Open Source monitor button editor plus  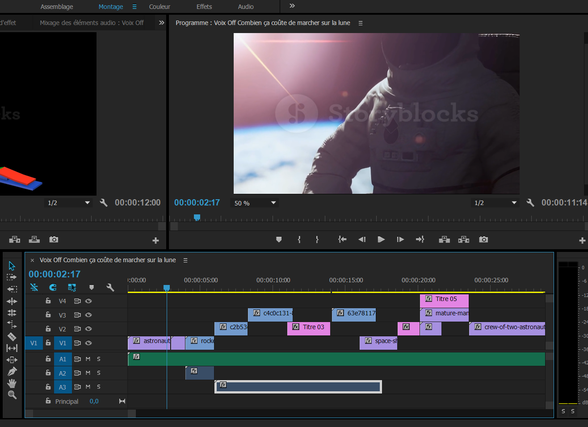(x=156, y=241)
